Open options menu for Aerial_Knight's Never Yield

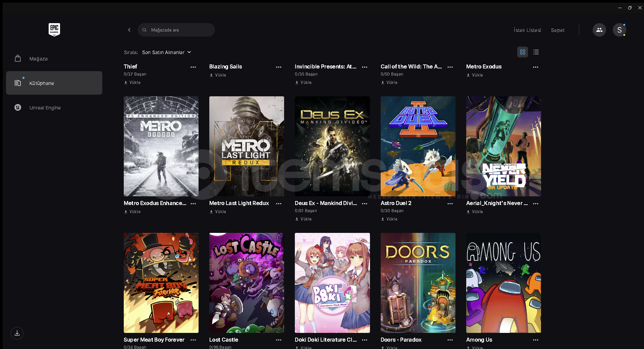pos(536,204)
